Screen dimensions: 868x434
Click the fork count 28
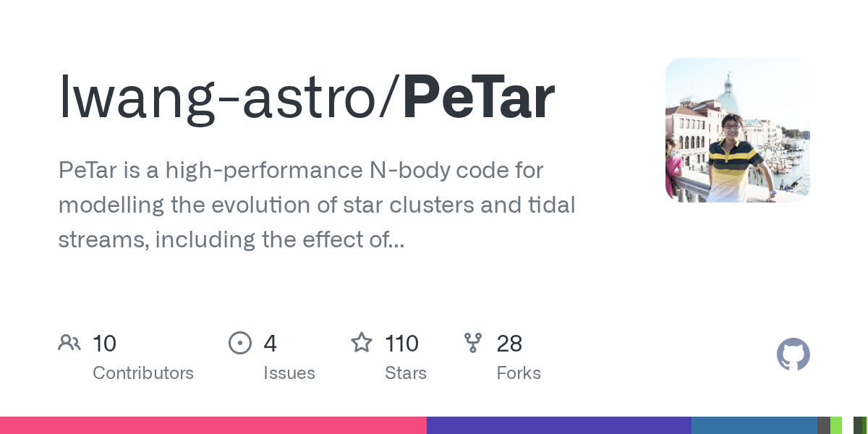(509, 343)
